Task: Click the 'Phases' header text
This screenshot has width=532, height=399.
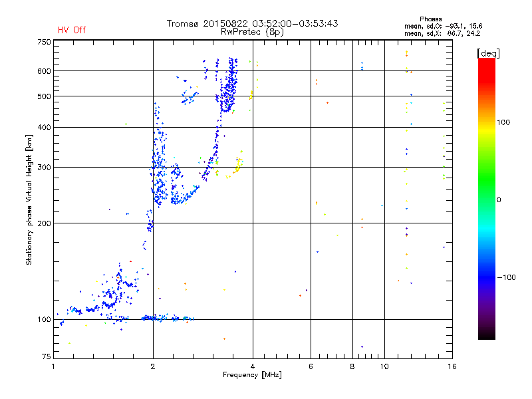Action: click(x=430, y=19)
